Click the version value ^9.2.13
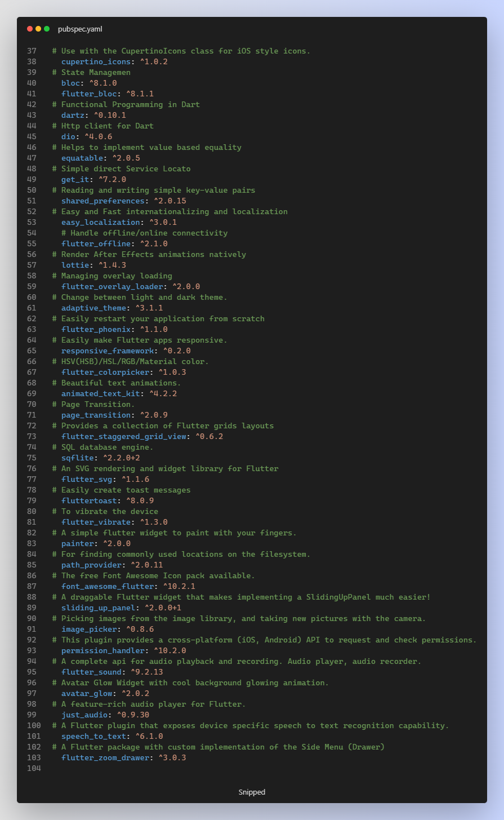Image resolution: width=504 pixels, height=820 pixels. [x=147, y=672]
